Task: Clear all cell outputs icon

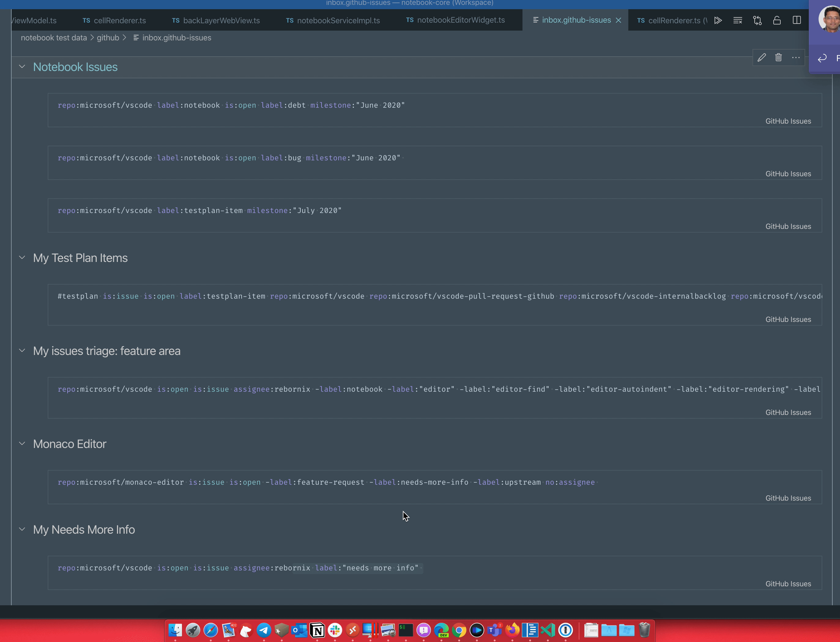Action: pos(738,20)
